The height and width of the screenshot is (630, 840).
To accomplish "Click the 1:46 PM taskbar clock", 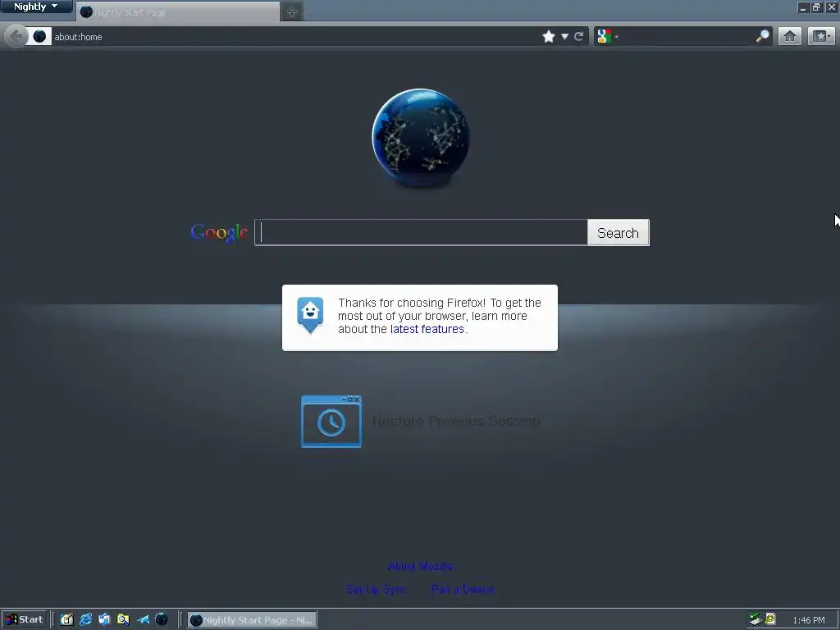I will (808, 620).
